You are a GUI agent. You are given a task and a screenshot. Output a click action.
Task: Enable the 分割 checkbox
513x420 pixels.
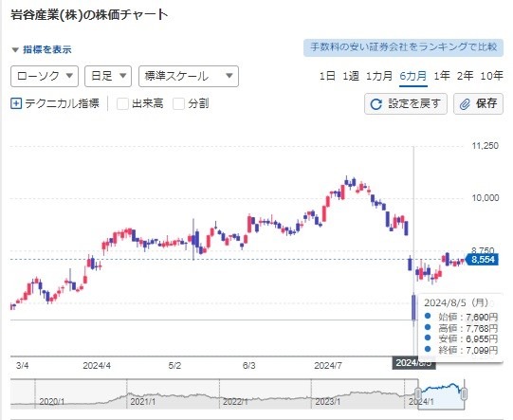coord(178,103)
